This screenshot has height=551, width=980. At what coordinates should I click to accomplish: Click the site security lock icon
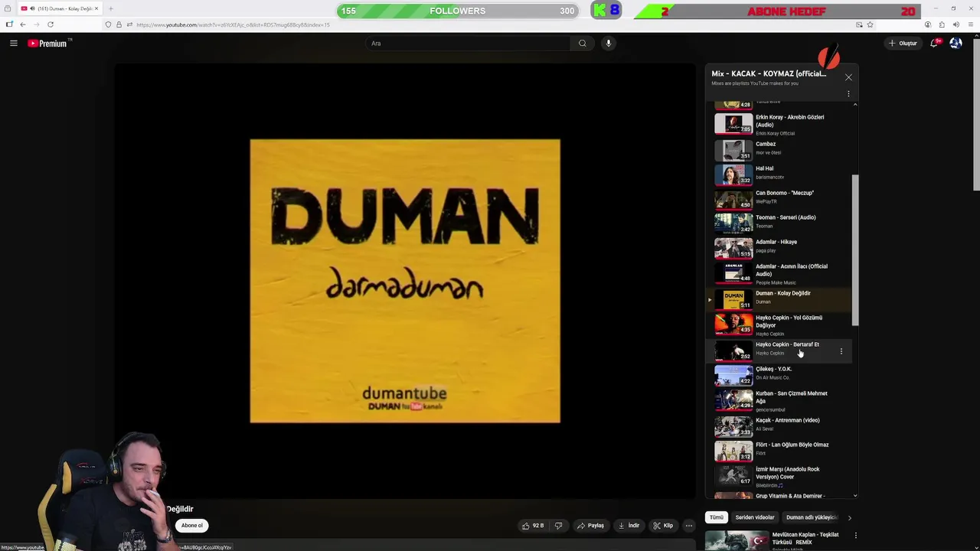[119, 24]
